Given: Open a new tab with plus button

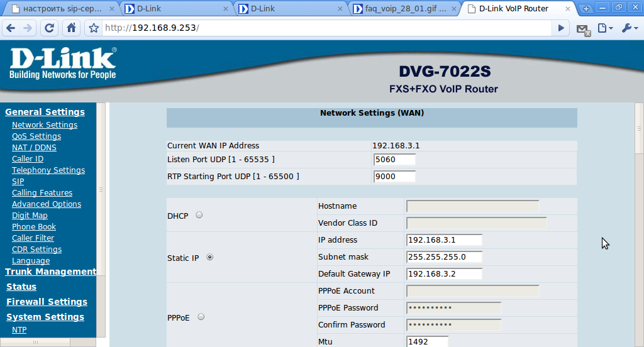Looking at the screenshot, I should coord(586,8).
